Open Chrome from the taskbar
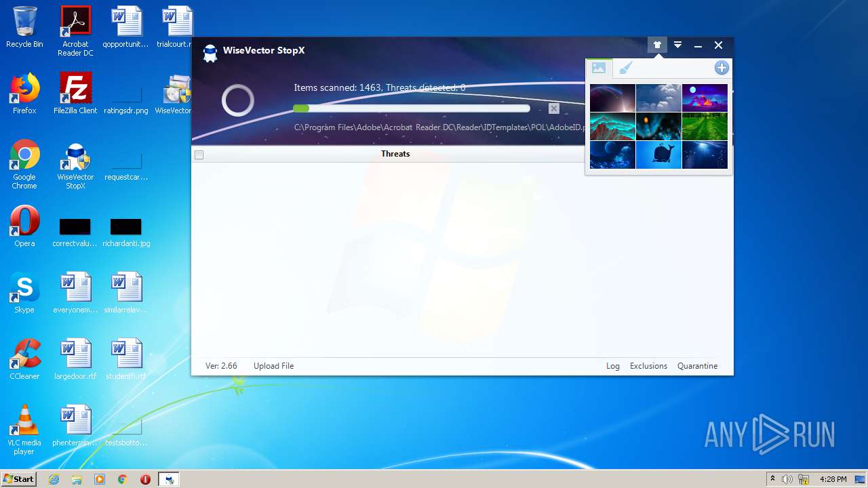868x488 pixels. point(123,479)
